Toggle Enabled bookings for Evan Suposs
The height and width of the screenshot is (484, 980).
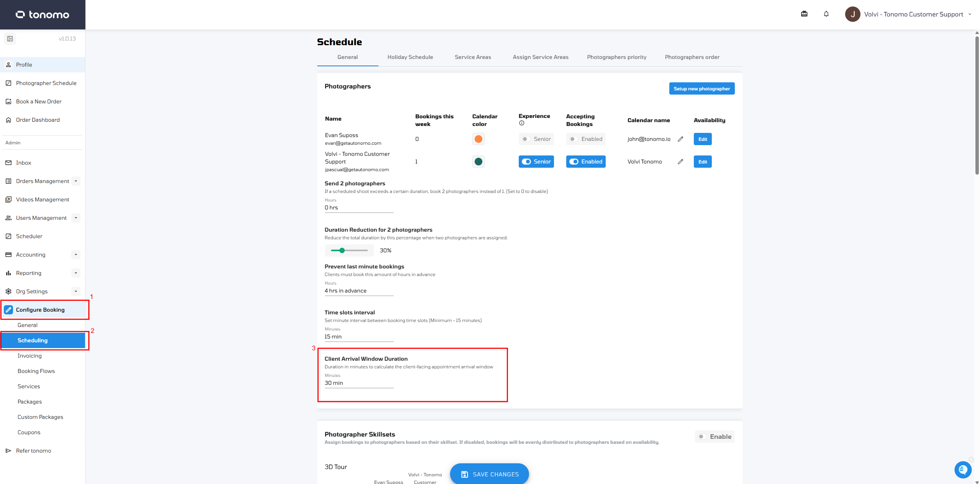(x=586, y=139)
